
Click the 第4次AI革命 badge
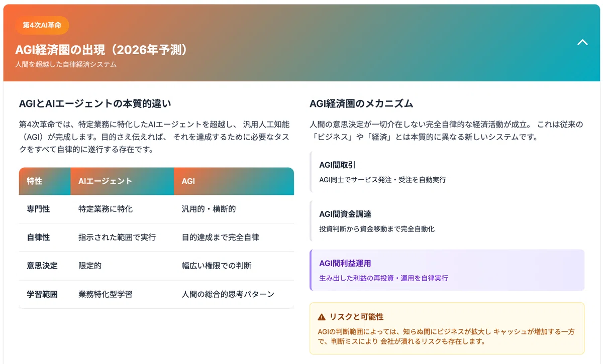point(42,25)
